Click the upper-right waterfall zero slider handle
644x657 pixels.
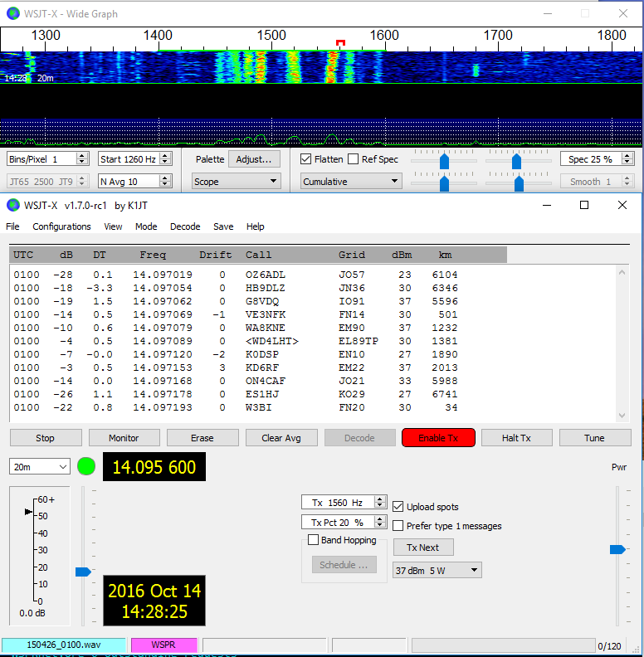click(516, 161)
